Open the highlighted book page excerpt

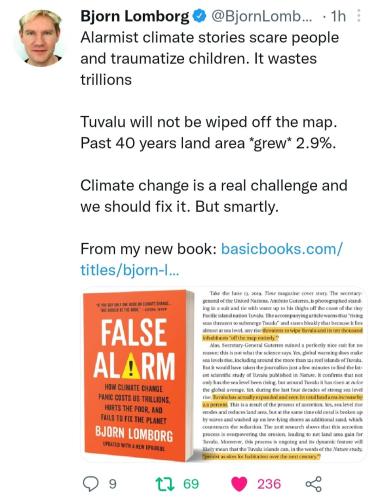(x=282, y=375)
